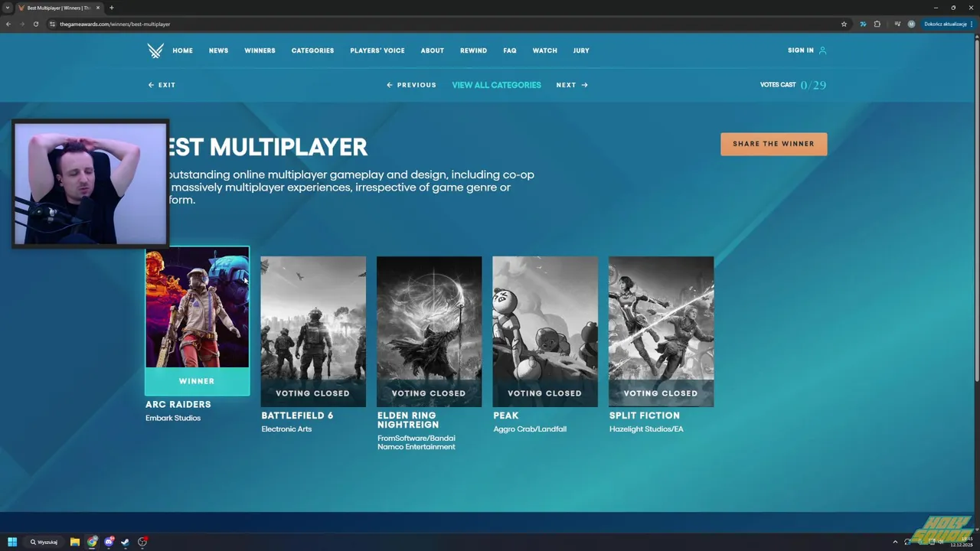The width and height of the screenshot is (980, 551).
Task: Open File Explorer from the taskbar
Action: [75, 542]
